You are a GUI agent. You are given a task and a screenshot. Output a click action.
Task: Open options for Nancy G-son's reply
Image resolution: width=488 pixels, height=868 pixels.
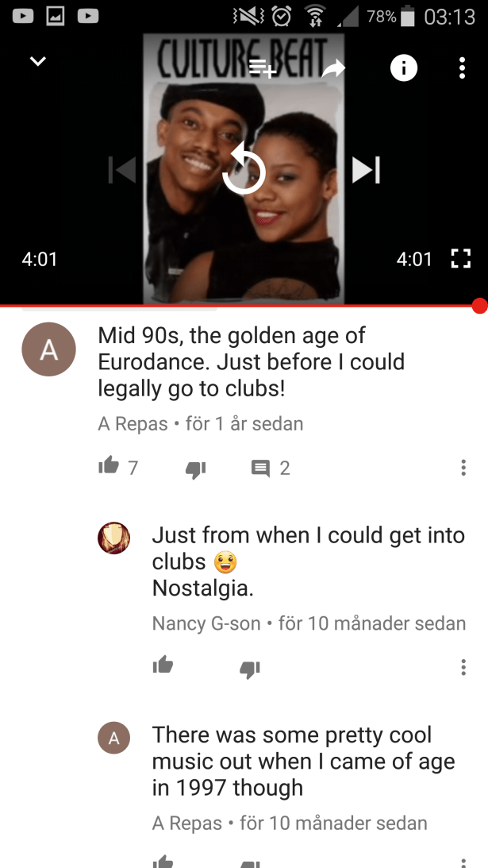(x=463, y=667)
